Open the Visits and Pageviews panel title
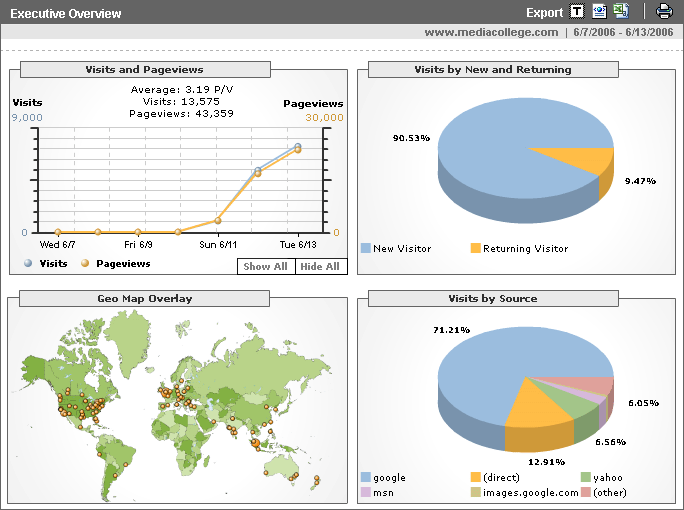684x510 pixels. 145,69
